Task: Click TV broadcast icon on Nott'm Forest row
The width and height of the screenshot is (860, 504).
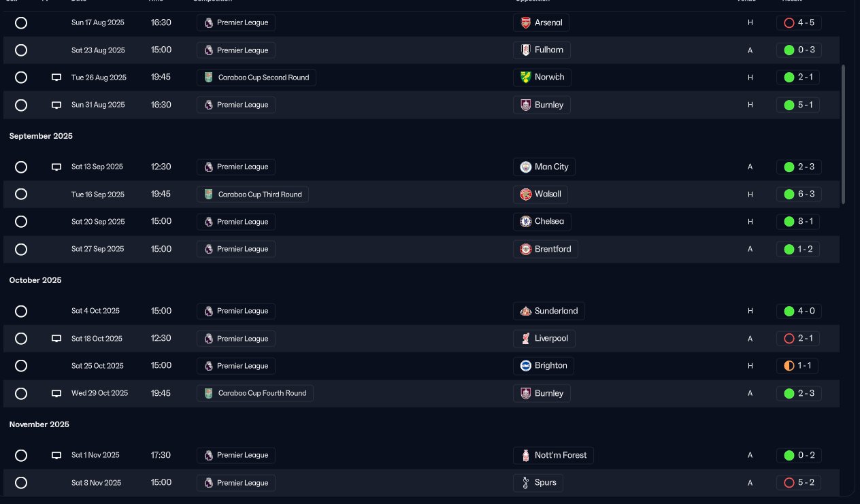Action: coord(56,455)
